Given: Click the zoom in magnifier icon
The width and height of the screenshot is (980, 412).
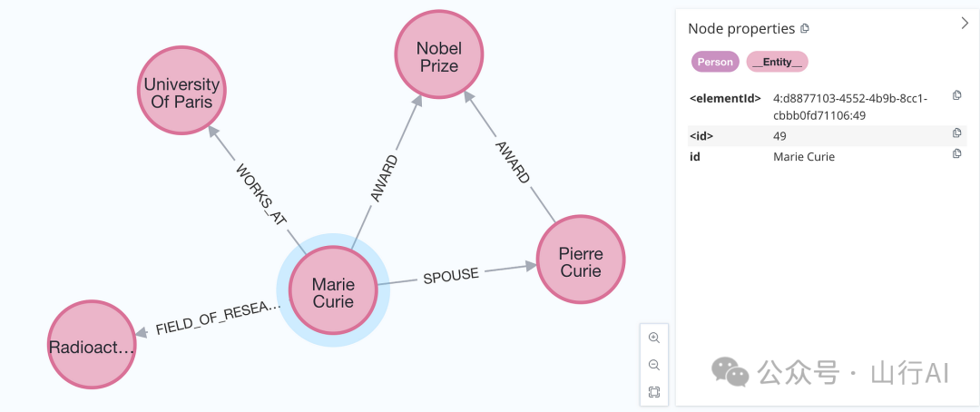Looking at the screenshot, I should [654, 338].
